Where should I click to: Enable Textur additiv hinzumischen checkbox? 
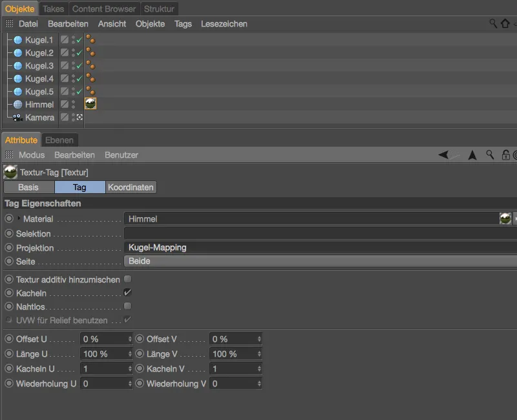point(127,279)
